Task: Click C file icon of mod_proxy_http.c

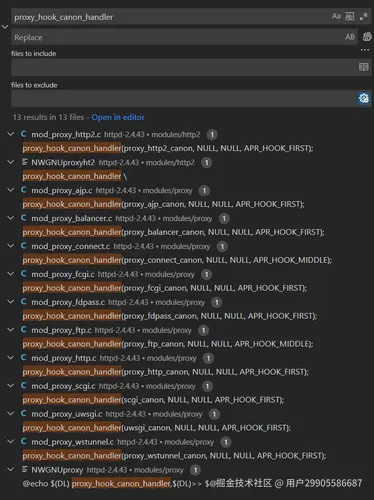Action: (x=24, y=358)
